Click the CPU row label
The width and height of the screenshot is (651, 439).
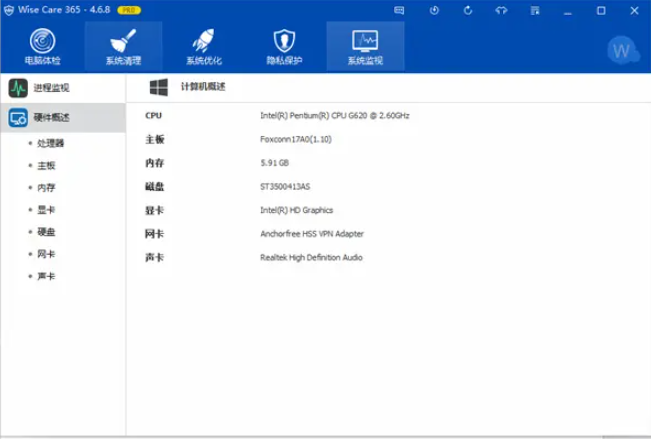pos(154,115)
